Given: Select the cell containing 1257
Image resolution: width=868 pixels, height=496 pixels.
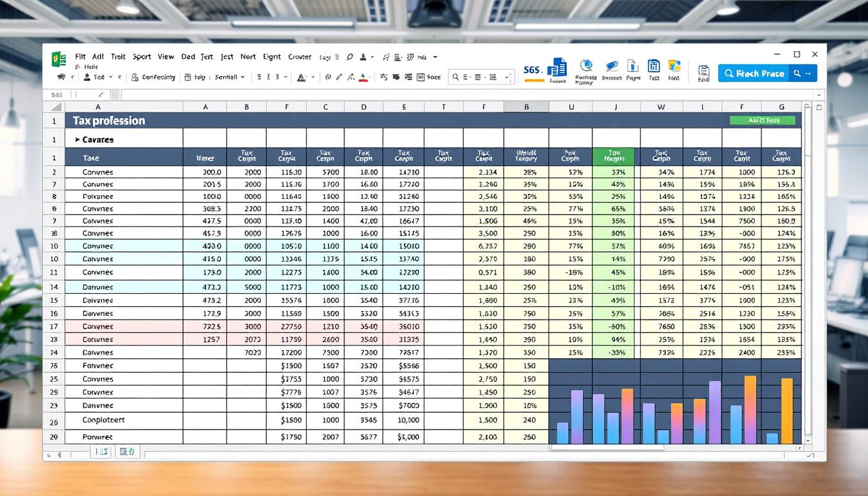Looking at the screenshot, I should (205, 340).
